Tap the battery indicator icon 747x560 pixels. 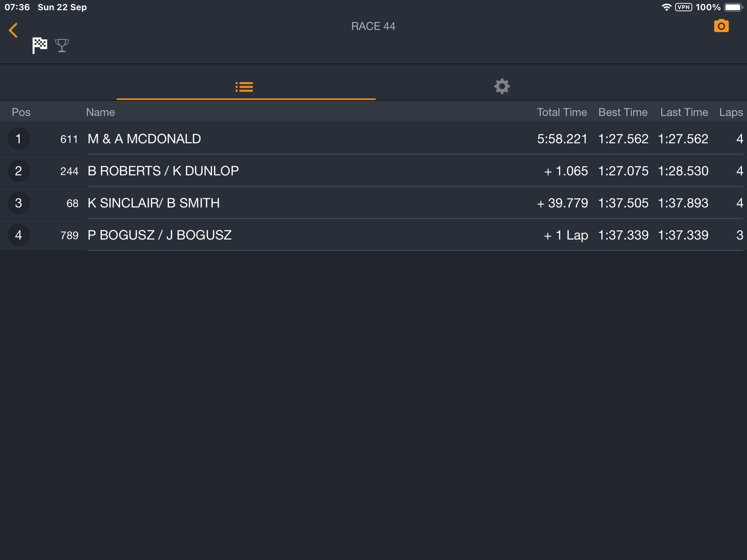pos(734,7)
